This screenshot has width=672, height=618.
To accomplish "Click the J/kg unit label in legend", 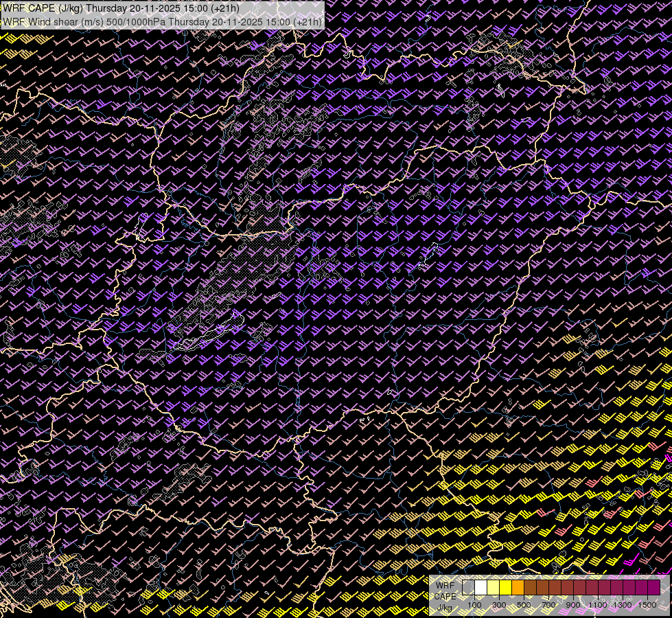I will click(x=445, y=608).
